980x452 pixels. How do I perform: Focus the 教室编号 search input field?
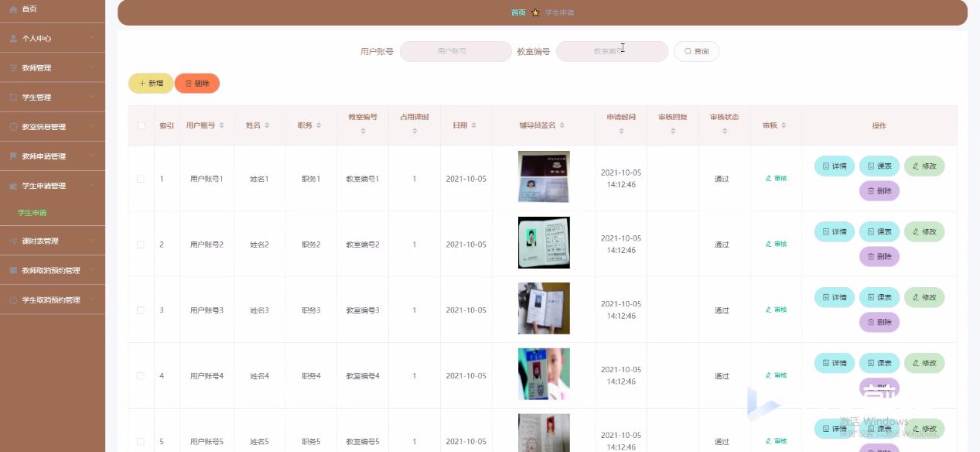[612, 51]
